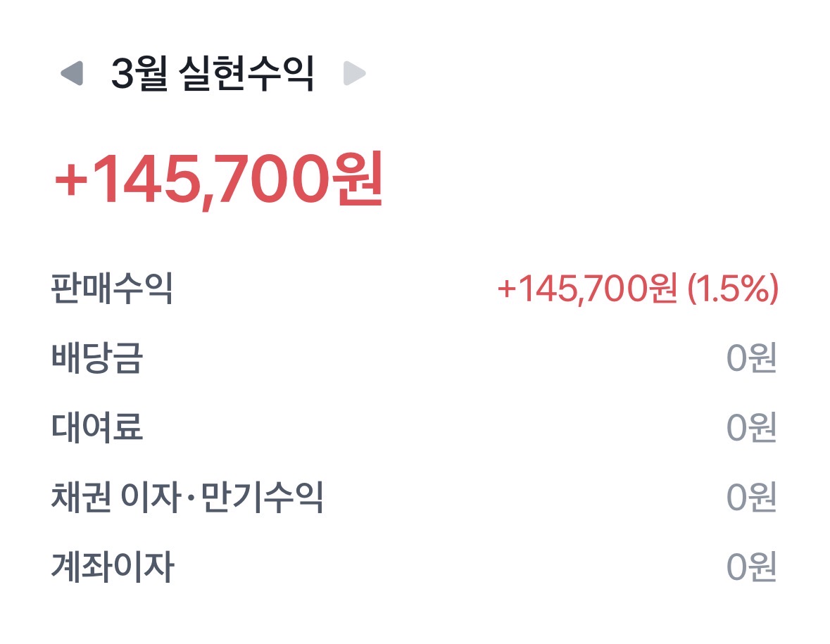The image size is (830, 644).
Task: Click the 실현수익 word in the header
Action: [x=246, y=73]
